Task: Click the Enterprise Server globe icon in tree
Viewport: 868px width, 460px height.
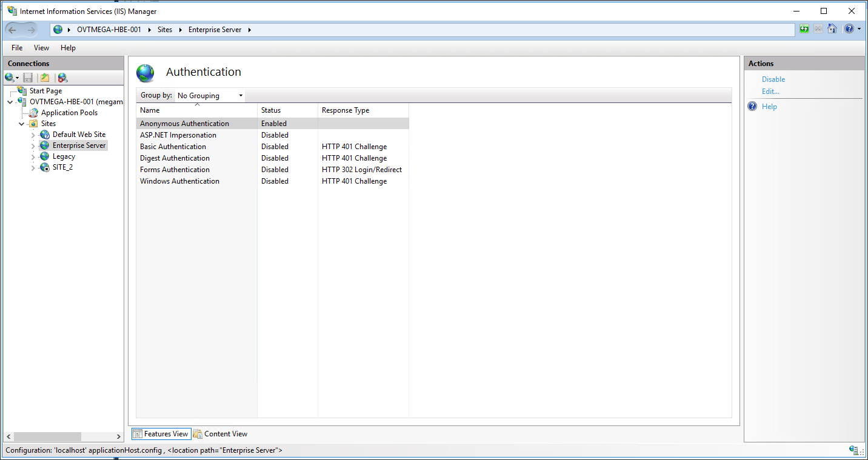Action: 45,145
